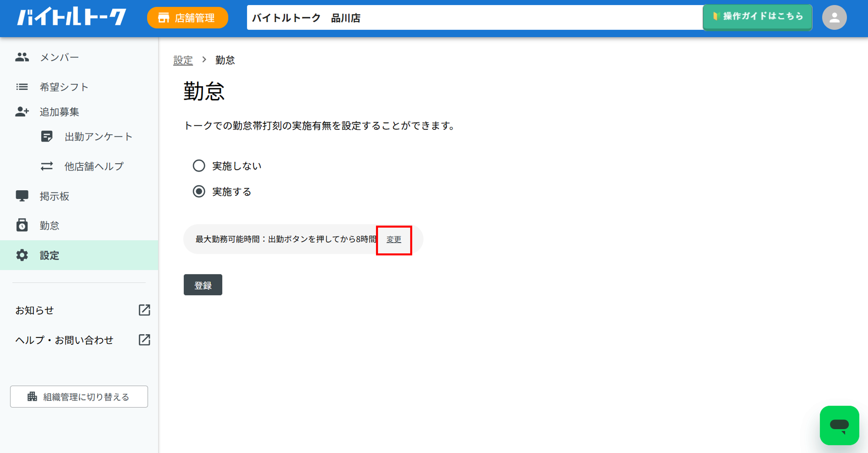The image size is (868, 453).
Task: Click the 追加募集 add-person icon
Action: tap(22, 112)
